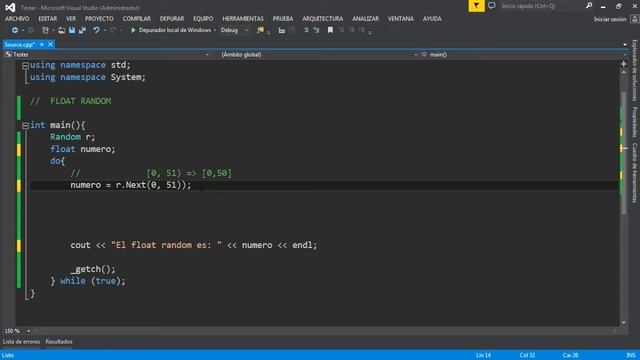Open the EQUIPO menu

203,19
